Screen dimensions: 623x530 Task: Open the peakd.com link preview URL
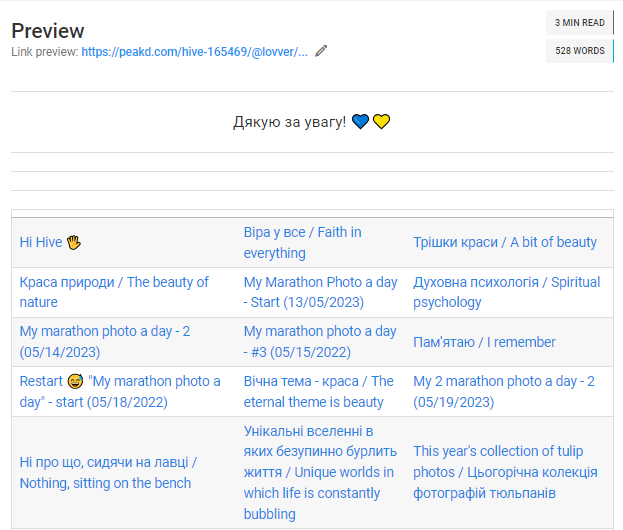pos(195,52)
